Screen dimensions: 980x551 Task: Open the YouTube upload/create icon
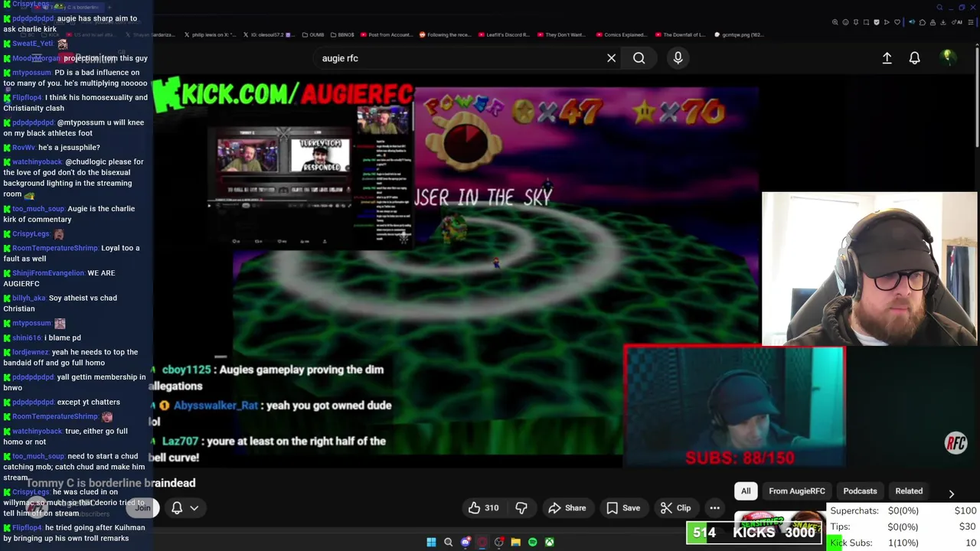pyautogui.click(x=887, y=58)
